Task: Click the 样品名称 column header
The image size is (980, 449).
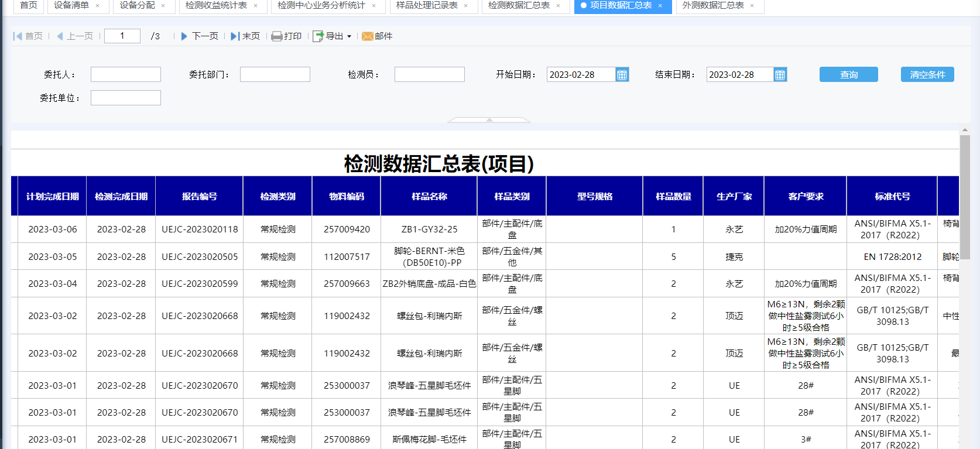Action: point(429,196)
